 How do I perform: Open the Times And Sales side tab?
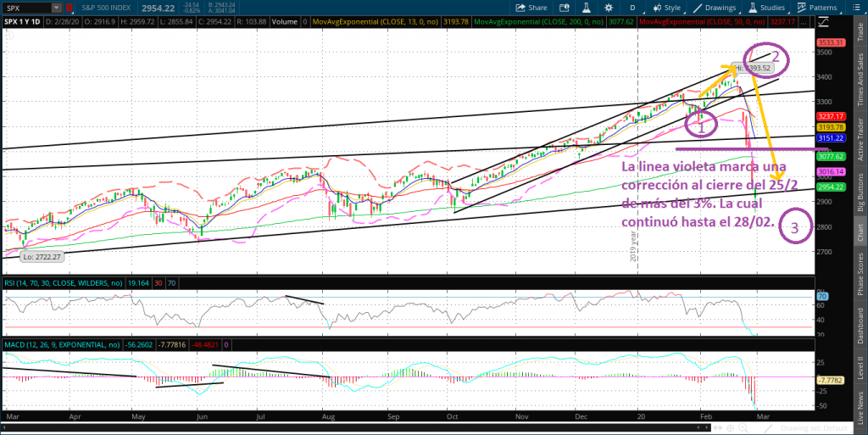click(x=860, y=81)
